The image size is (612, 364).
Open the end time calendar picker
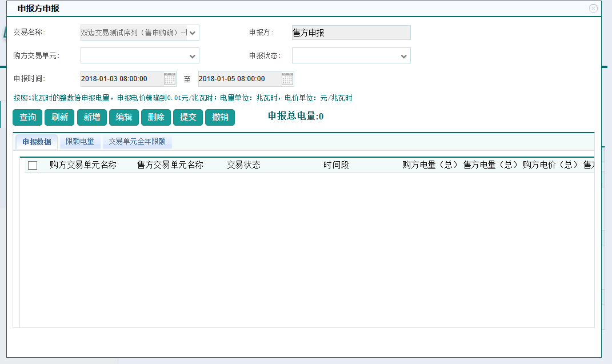287,79
